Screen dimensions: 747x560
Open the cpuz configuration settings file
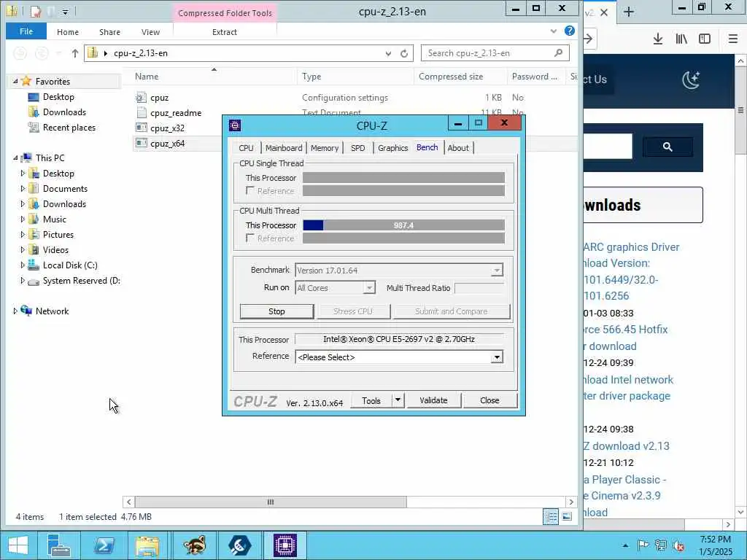(159, 98)
